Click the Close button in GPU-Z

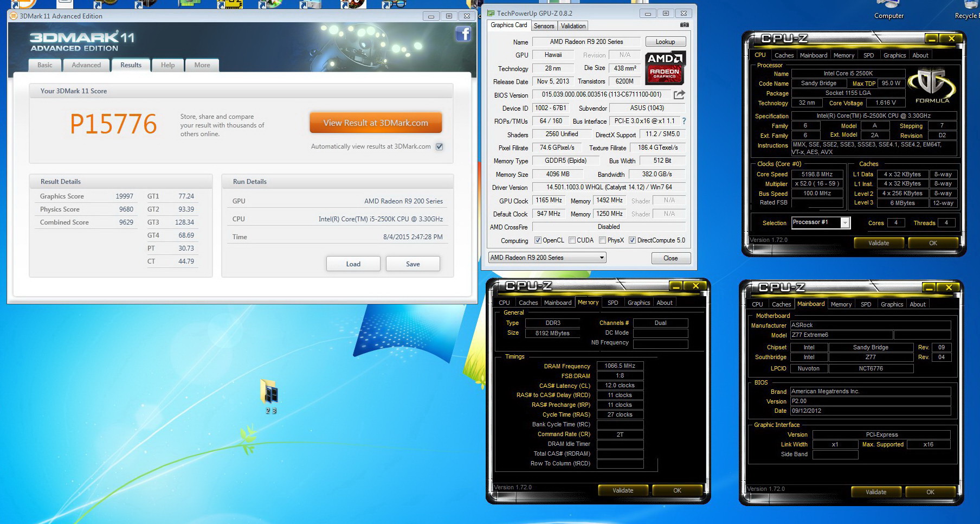(x=670, y=258)
